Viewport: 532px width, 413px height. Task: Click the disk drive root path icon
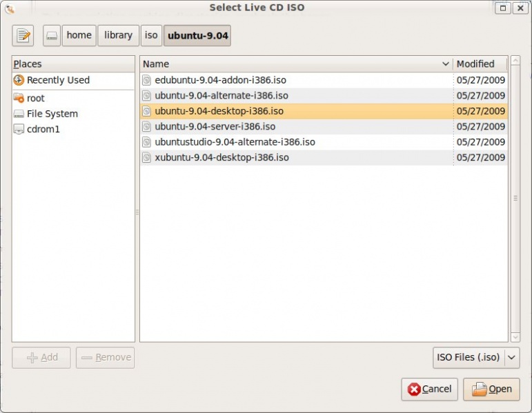[x=52, y=35]
